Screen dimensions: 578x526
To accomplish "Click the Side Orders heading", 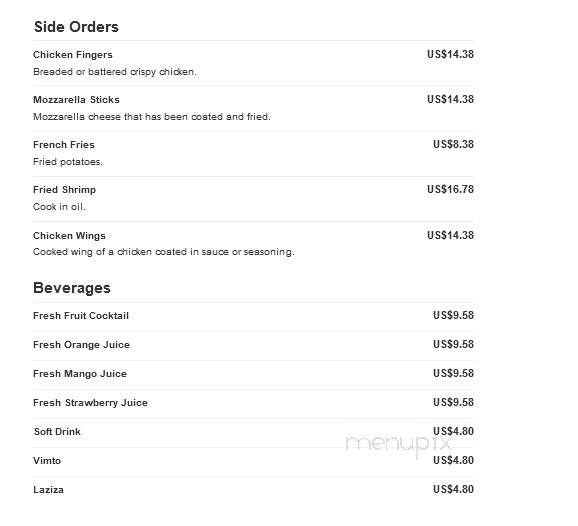I will pyautogui.click(x=76, y=27).
